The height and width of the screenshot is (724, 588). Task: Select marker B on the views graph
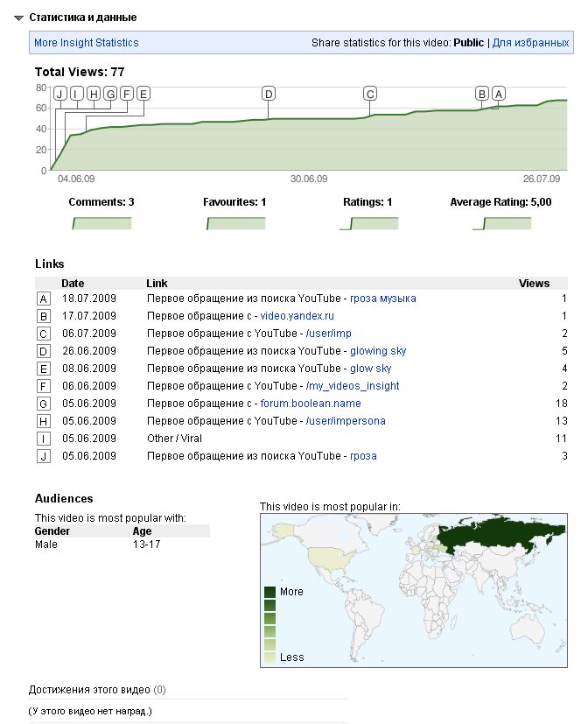[481, 94]
